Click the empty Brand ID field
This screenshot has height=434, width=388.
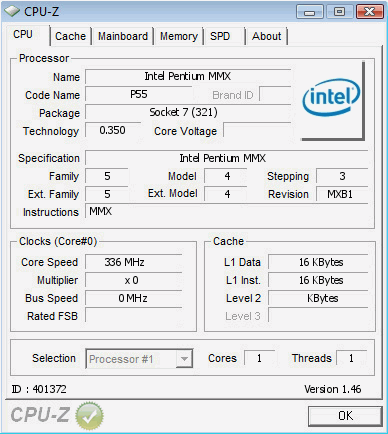tap(275, 94)
